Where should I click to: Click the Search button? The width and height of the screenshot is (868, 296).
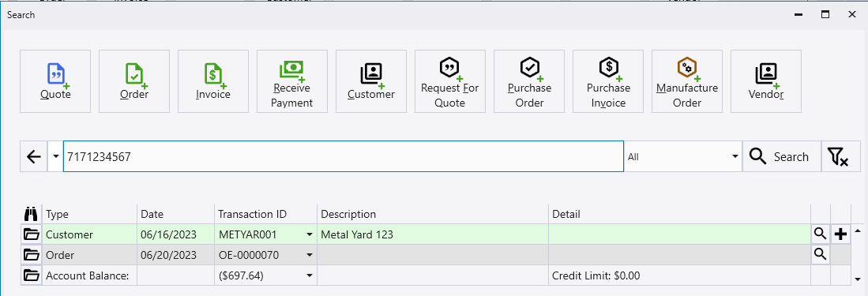click(781, 156)
